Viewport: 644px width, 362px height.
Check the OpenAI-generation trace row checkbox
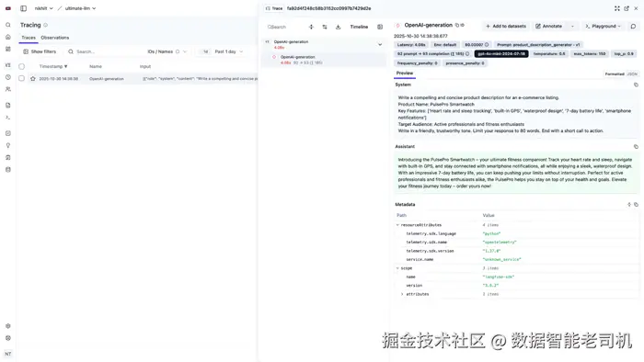(22, 78)
